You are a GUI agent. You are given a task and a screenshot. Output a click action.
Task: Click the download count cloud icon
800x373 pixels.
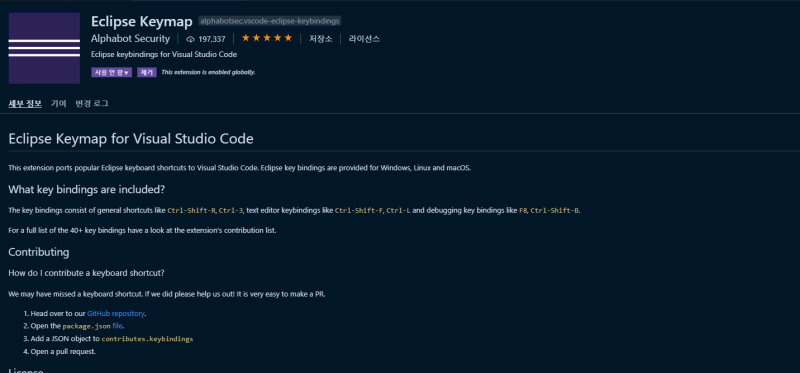point(191,39)
